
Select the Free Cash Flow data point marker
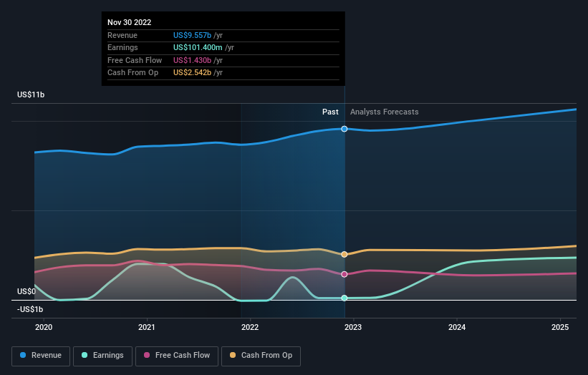344,274
